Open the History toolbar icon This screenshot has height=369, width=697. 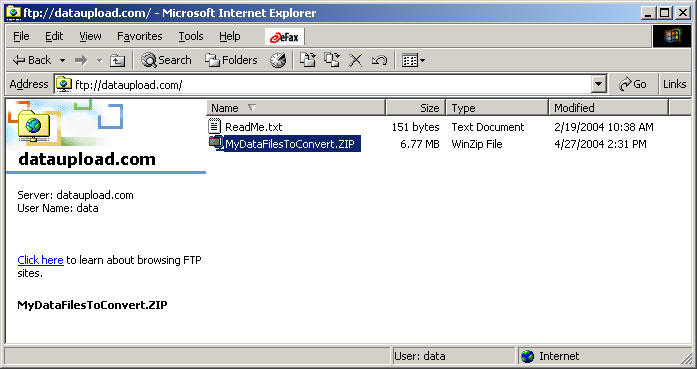pos(278,60)
